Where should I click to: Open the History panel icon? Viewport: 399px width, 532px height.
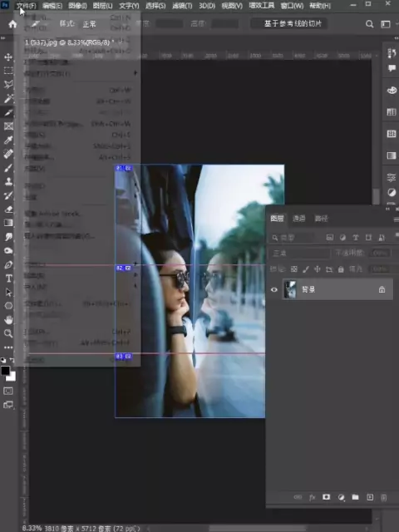click(392, 52)
